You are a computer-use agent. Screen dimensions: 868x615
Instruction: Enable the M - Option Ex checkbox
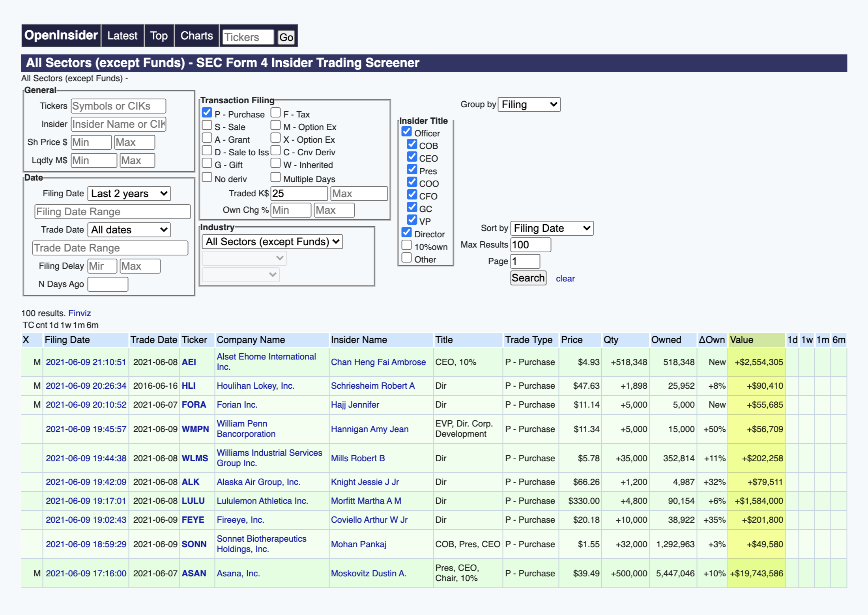[x=275, y=125]
